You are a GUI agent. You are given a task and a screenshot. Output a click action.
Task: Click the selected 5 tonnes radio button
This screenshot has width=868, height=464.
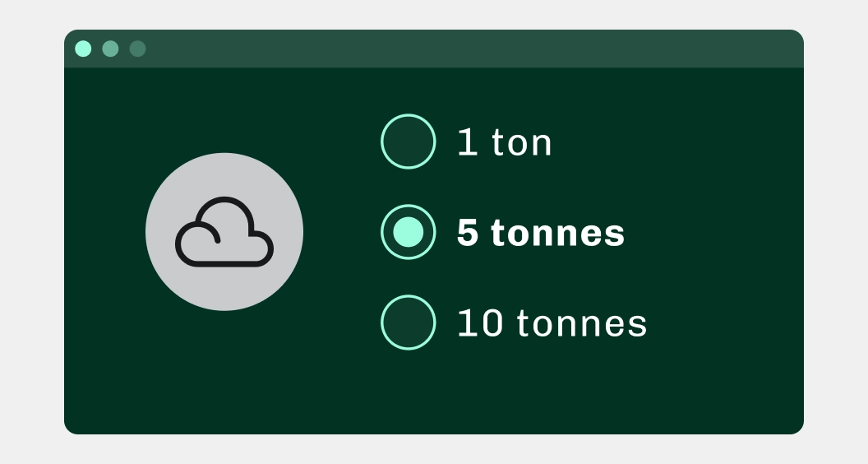point(408,232)
